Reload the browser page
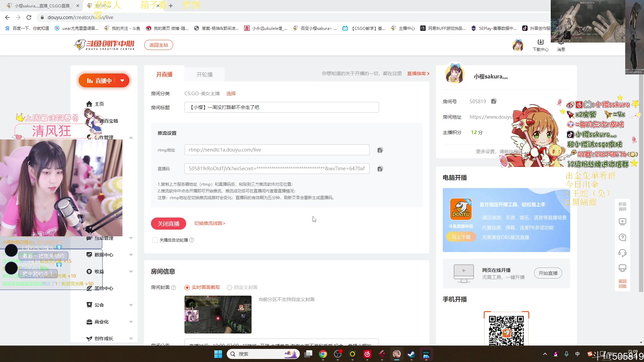 click(29, 17)
